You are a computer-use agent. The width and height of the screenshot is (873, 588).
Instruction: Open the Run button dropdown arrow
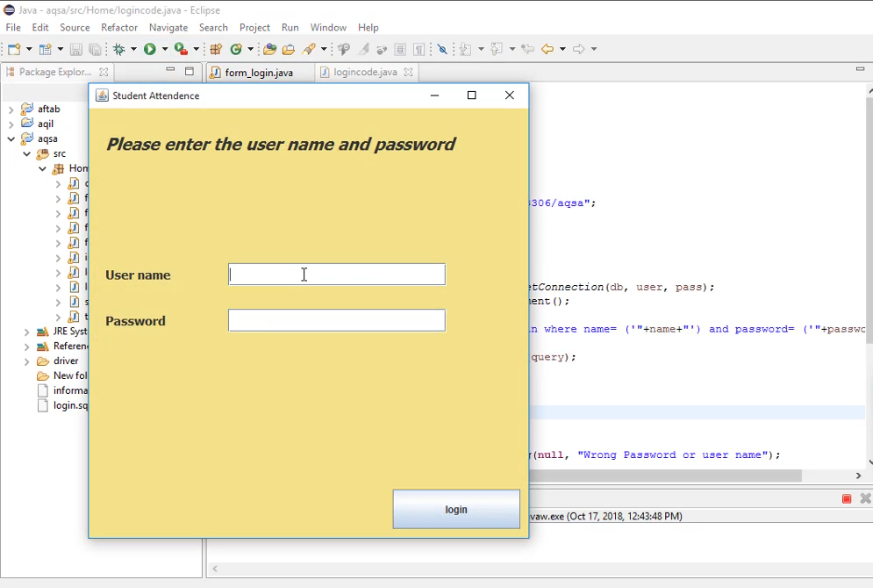point(163,48)
